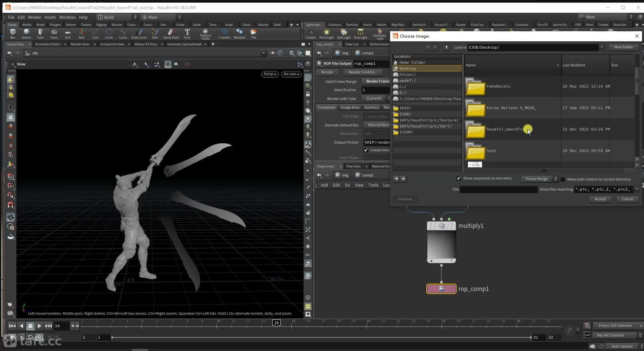Open the Build desktop dropdown
The image size is (644, 351).
[118, 17]
